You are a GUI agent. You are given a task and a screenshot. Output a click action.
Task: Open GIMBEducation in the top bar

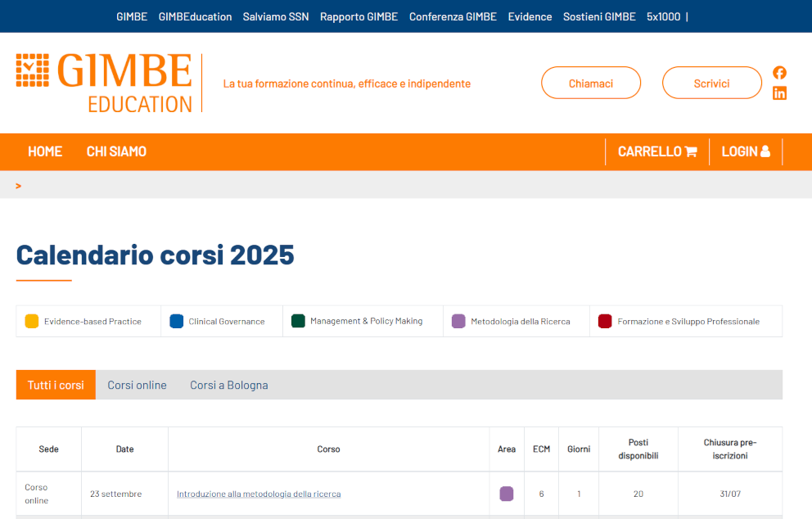(x=196, y=16)
